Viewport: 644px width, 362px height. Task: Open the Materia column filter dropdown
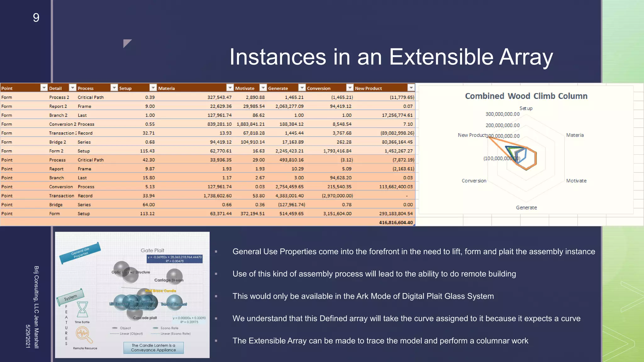coord(230,88)
